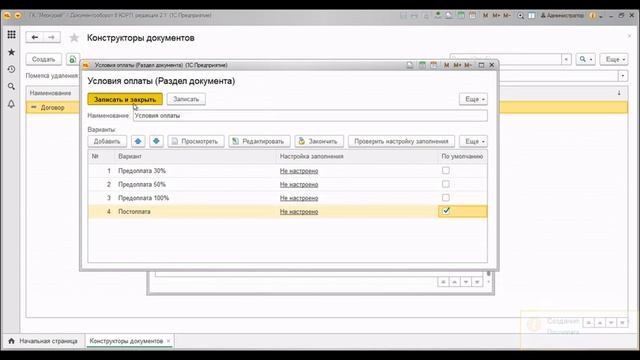This screenshot has height=360, width=640.
Task: Open Не настроено link for Постоплата
Action: click(299, 211)
